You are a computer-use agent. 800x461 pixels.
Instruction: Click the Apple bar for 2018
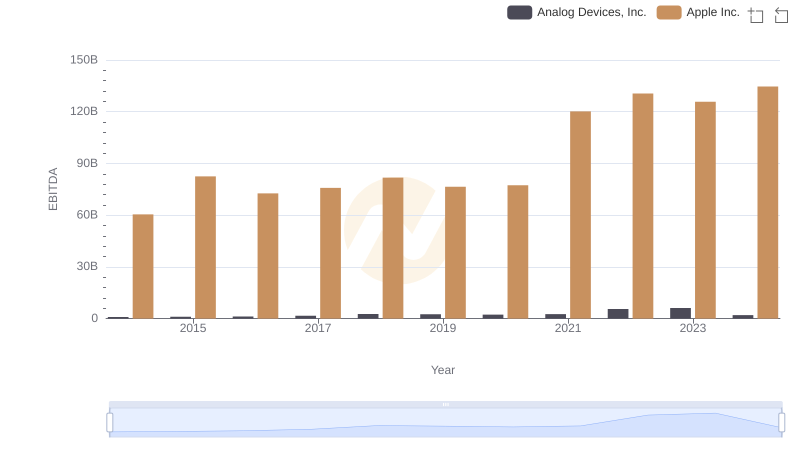(393, 248)
